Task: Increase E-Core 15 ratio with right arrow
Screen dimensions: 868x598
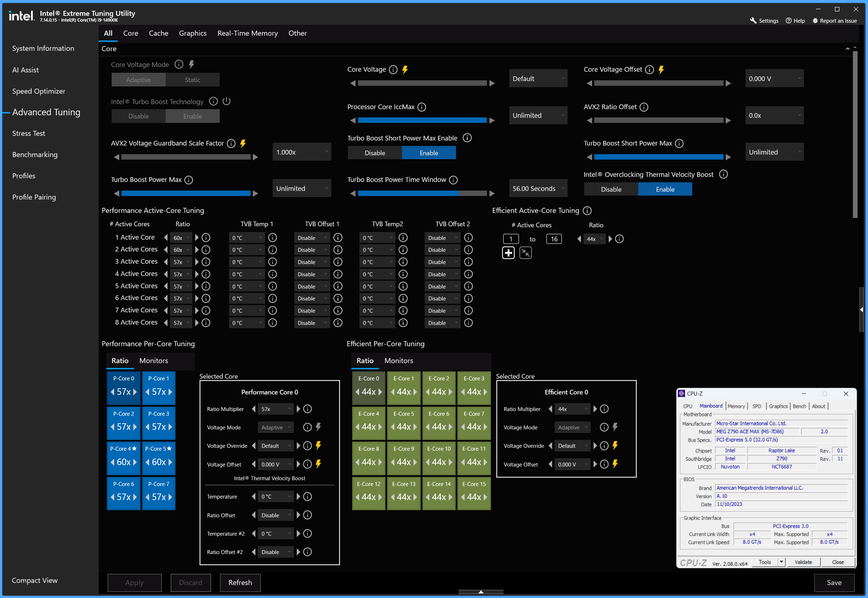Action: [x=486, y=497]
